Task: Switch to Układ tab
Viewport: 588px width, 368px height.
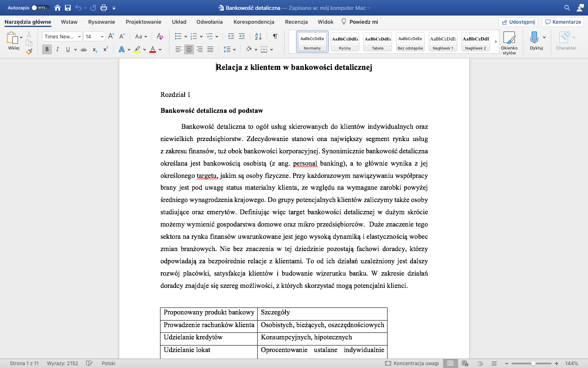Action: 179,22
